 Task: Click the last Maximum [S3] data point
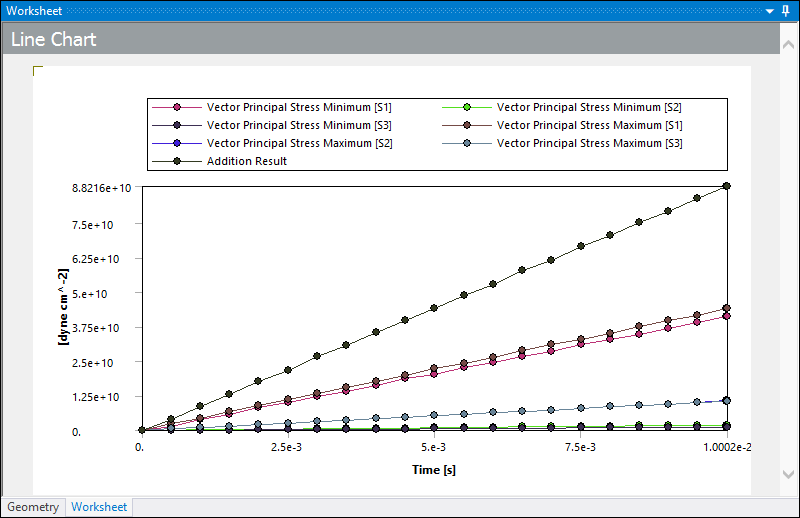tap(727, 401)
